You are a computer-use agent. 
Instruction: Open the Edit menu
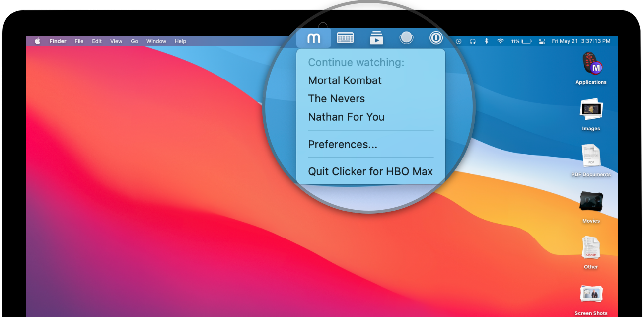pyautogui.click(x=97, y=41)
